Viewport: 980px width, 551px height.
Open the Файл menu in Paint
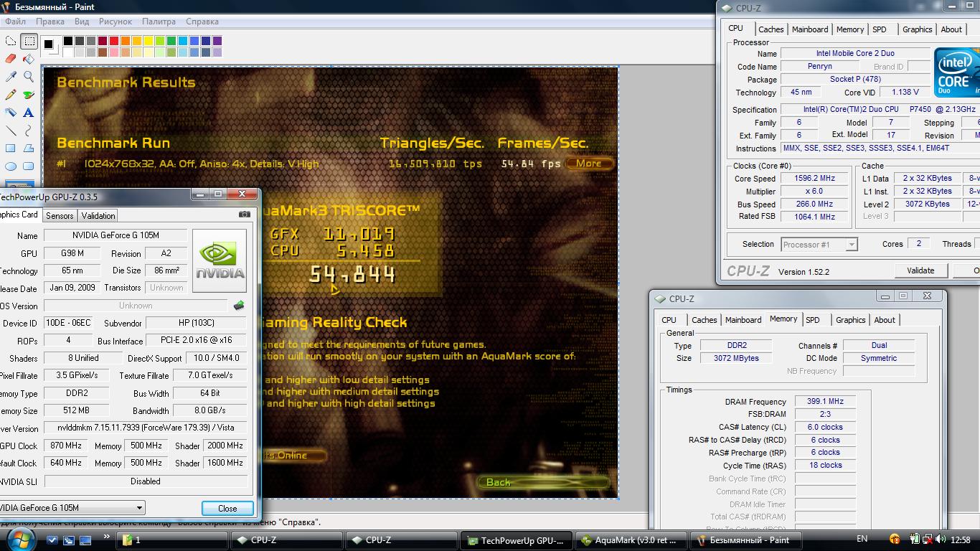pyautogui.click(x=16, y=22)
